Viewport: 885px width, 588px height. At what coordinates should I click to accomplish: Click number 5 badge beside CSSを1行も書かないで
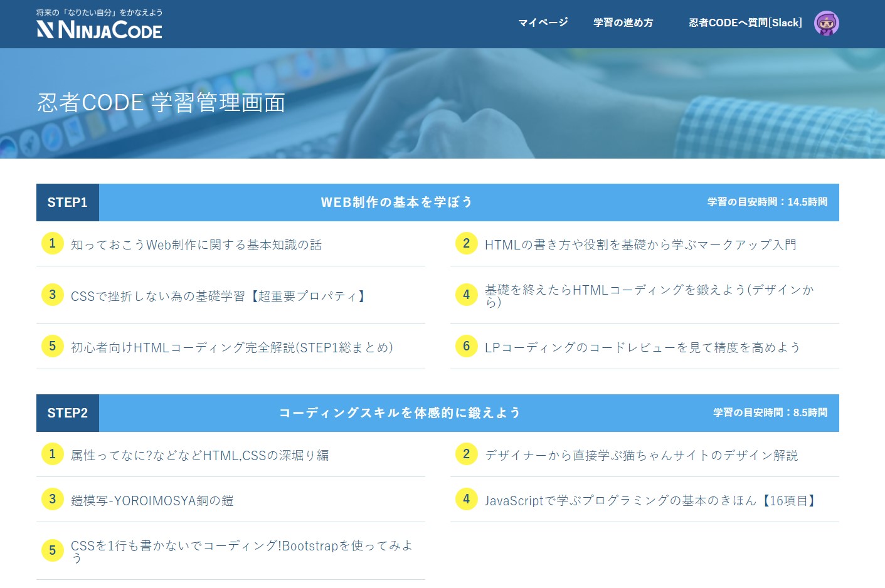click(x=53, y=550)
